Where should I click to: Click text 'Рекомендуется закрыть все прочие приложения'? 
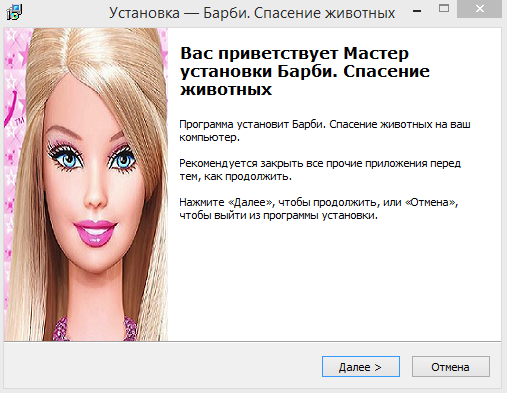tap(303, 163)
